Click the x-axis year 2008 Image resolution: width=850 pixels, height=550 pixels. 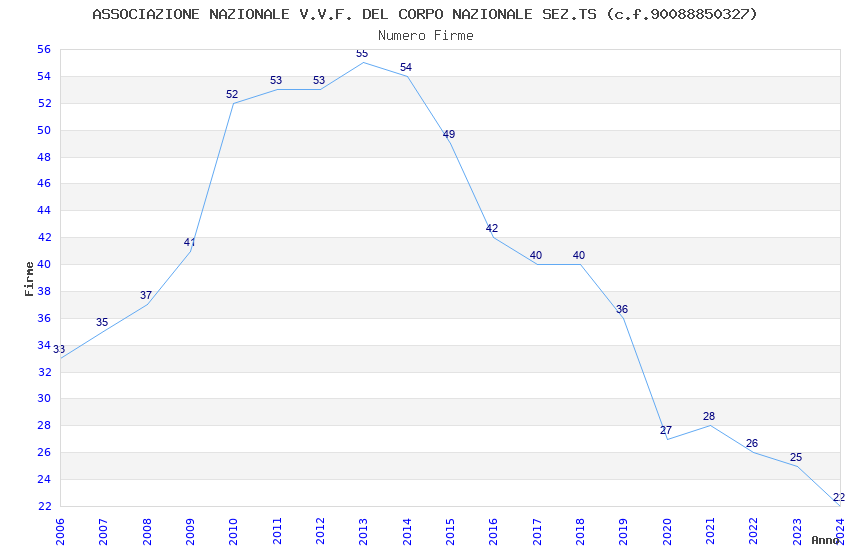[147, 532]
